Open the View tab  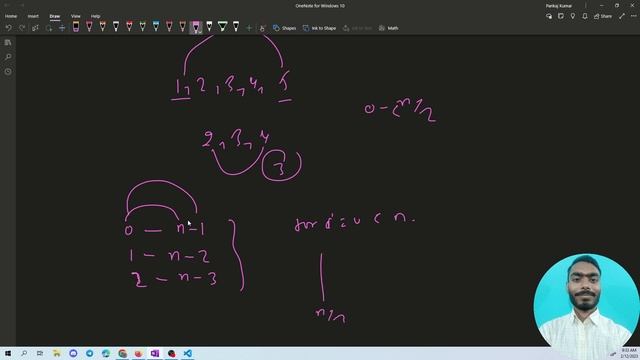pos(76,16)
